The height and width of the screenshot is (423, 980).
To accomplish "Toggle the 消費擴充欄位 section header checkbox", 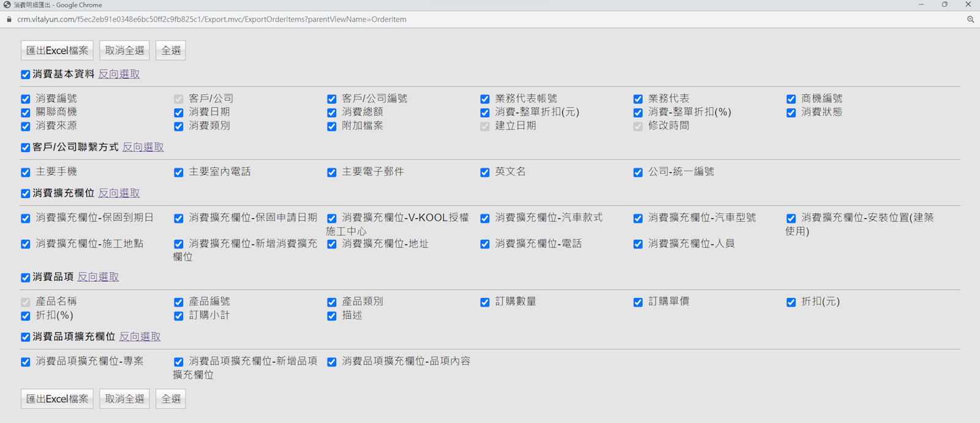I will 26,194.
